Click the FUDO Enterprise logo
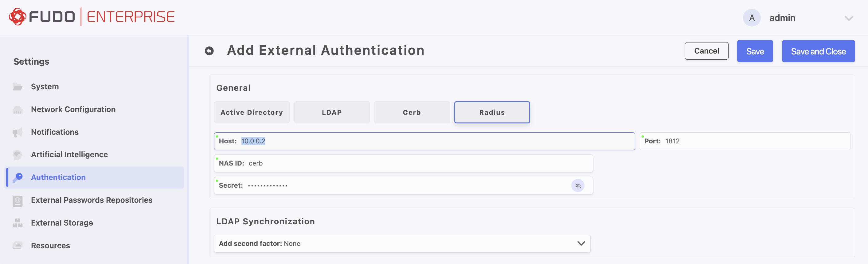868x264 pixels. (92, 17)
